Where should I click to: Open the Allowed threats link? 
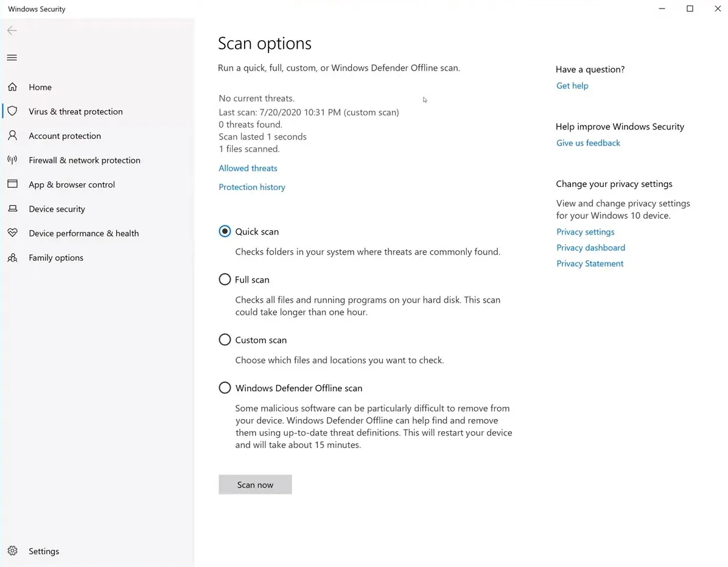248,168
